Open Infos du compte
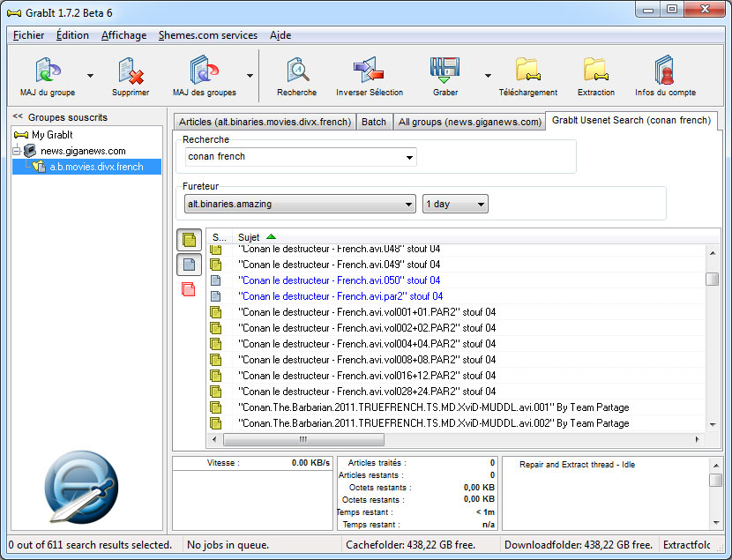The image size is (732, 560). pos(665,70)
